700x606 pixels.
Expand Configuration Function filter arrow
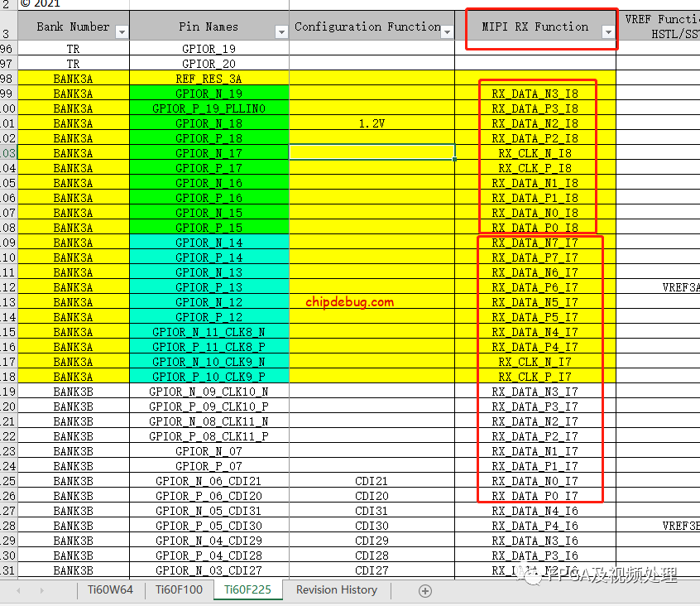pyautogui.click(x=448, y=31)
